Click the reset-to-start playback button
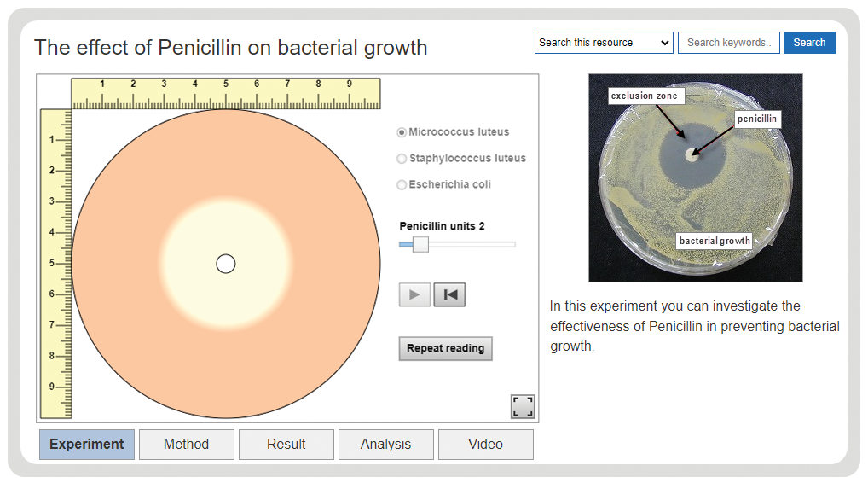Viewport: 868px width, 483px height. point(449,294)
